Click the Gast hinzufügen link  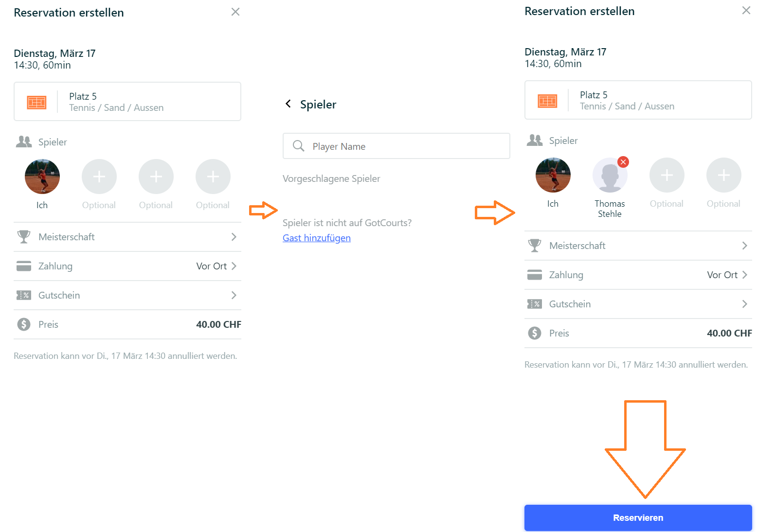click(317, 238)
